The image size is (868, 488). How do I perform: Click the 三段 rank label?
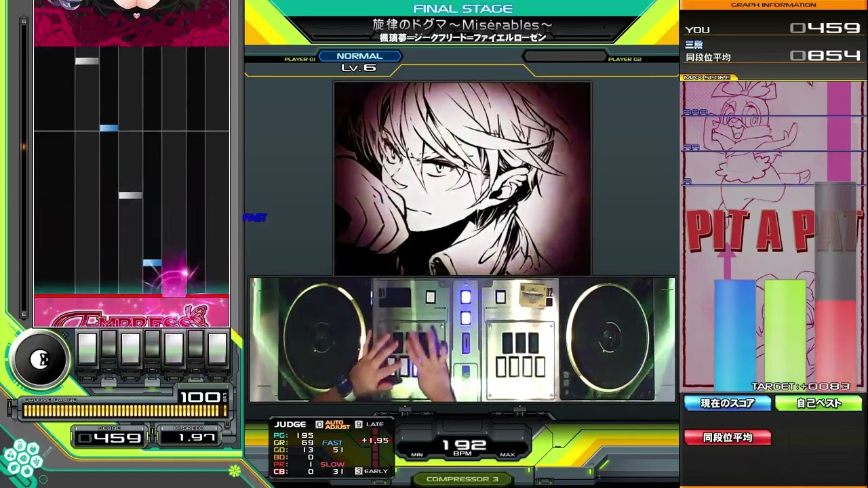(x=694, y=44)
